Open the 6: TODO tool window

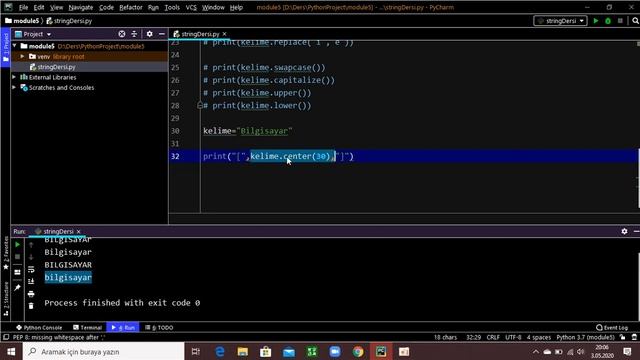(x=159, y=327)
